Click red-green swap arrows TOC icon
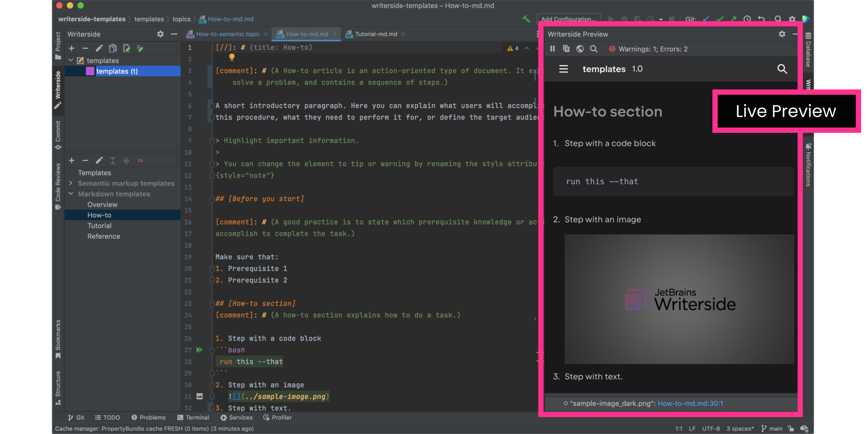Screen dimensions: 868x434 pyautogui.click(x=140, y=161)
